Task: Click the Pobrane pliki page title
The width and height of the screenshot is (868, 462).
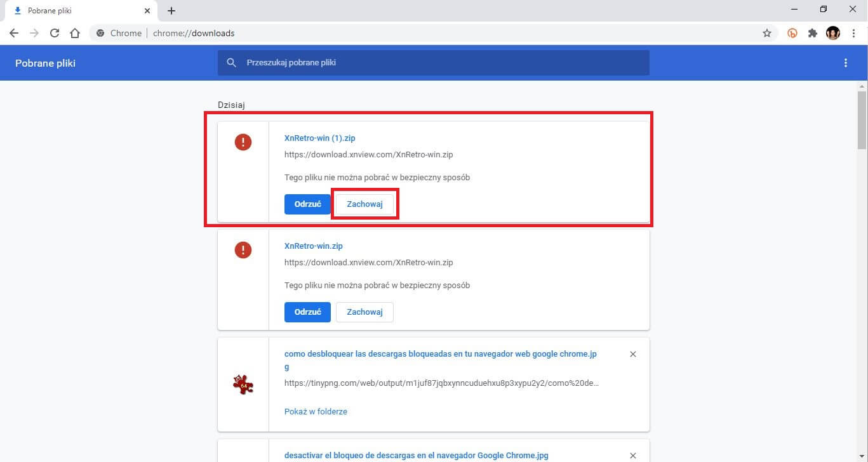Action: [x=46, y=63]
